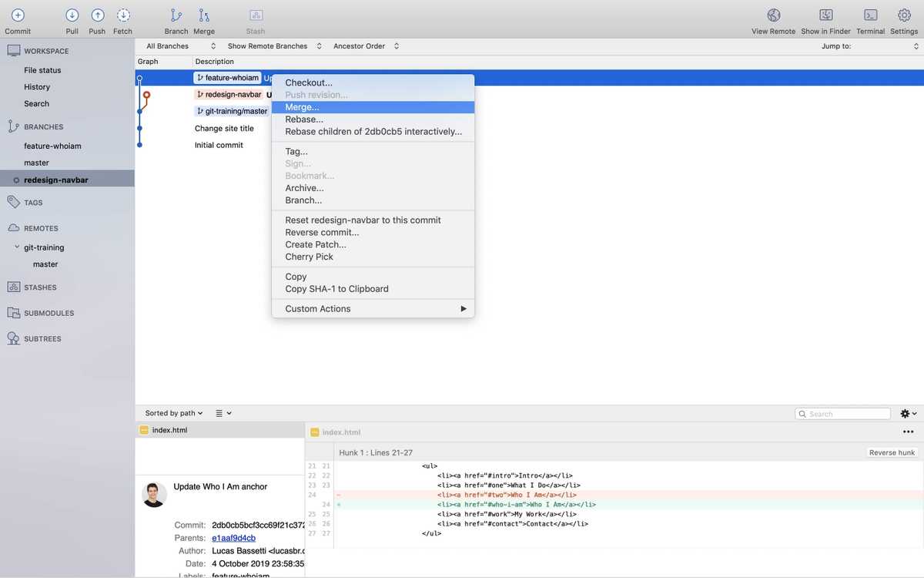This screenshot has height=578, width=924.
Task: Open the Show Remote Branches dropdown
Action: coord(269,45)
